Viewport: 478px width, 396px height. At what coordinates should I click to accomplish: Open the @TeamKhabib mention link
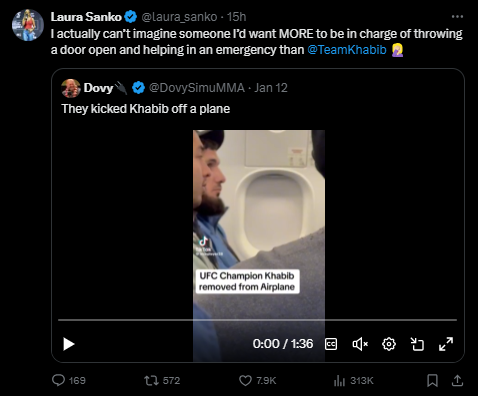click(x=347, y=50)
